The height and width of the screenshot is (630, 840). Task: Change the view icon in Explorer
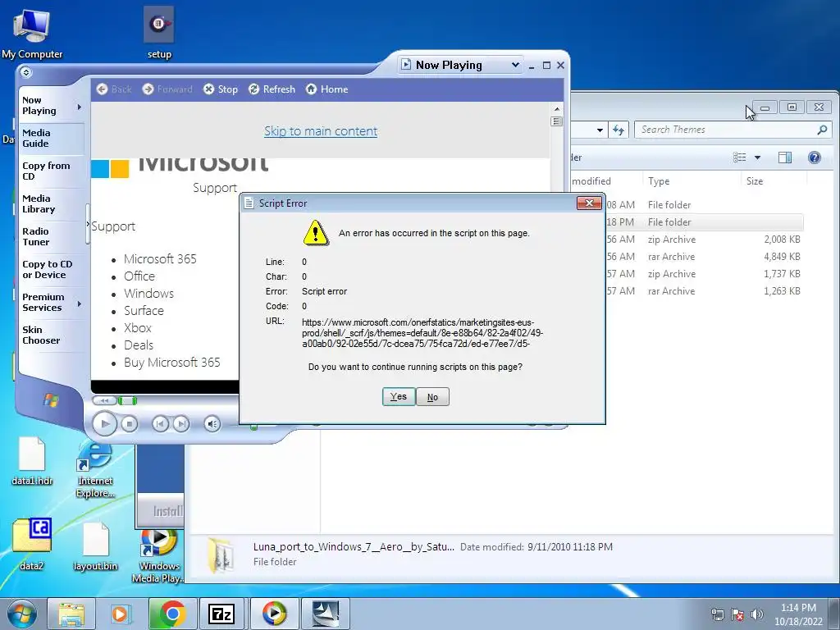(740, 157)
